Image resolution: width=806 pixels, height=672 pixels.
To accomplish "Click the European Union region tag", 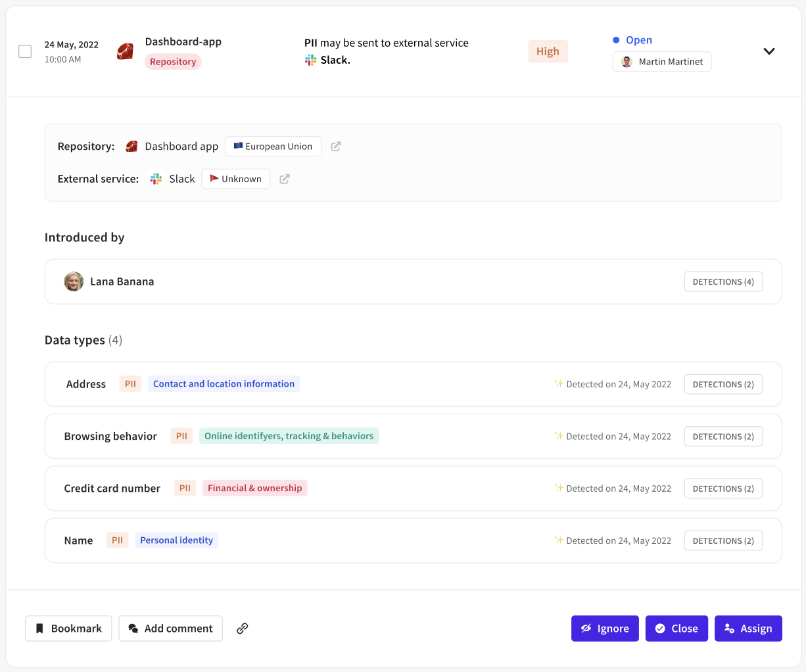I will click(x=273, y=146).
